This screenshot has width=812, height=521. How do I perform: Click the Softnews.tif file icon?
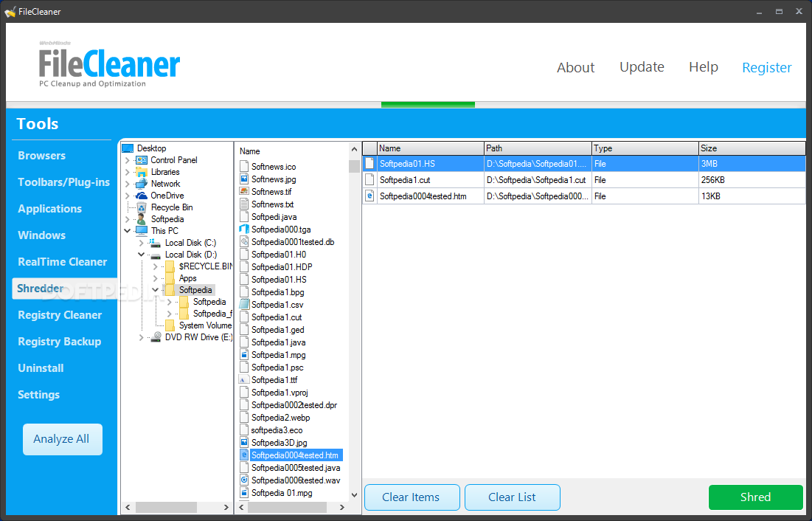click(x=244, y=191)
